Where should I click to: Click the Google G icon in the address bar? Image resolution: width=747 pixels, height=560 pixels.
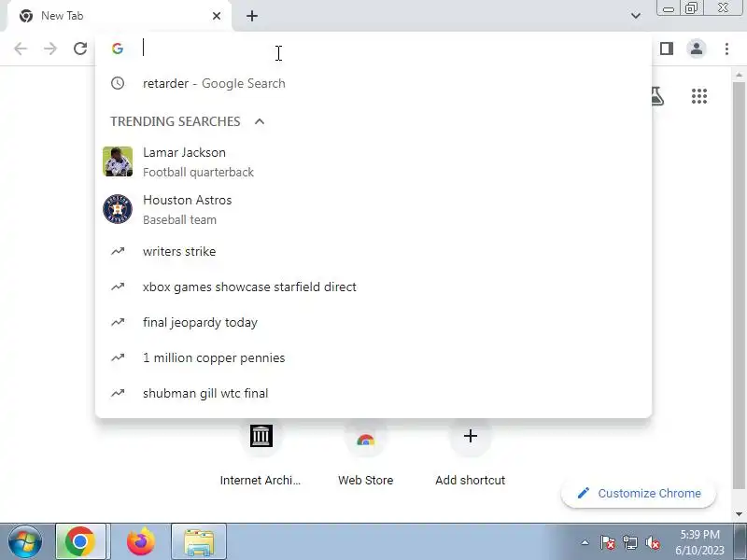click(x=118, y=49)
